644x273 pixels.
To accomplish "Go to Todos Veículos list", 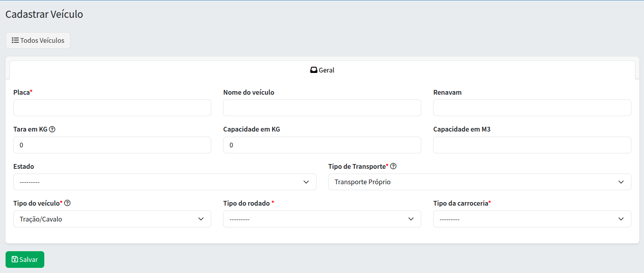I will tap(38, 40).
